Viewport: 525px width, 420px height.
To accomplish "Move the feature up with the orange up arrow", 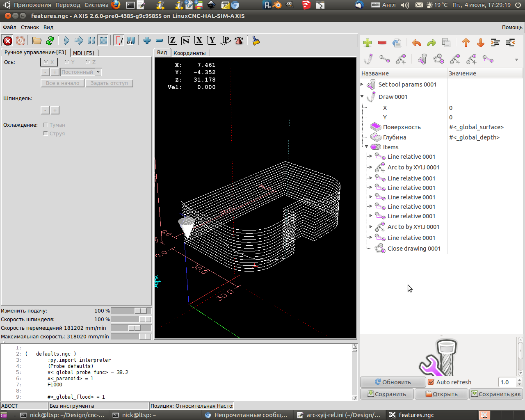I will click(x=466, y=43).
